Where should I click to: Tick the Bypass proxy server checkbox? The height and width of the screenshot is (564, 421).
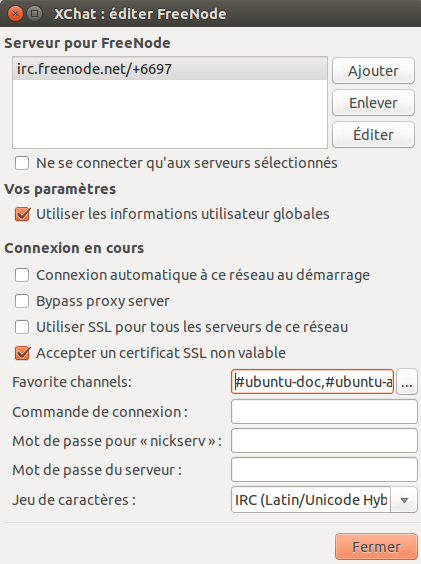22,301
